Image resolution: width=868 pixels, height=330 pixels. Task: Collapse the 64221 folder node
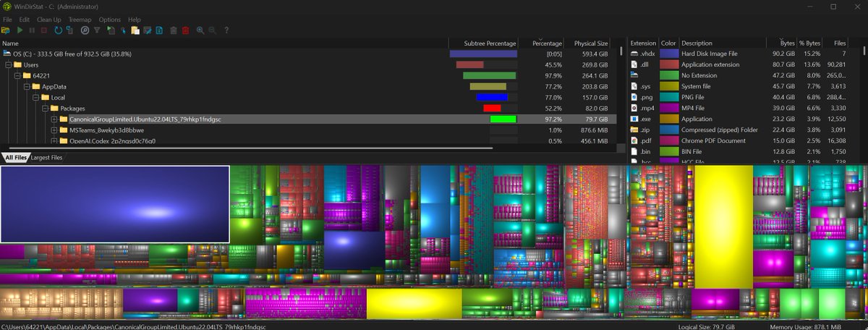coord(17,75)
